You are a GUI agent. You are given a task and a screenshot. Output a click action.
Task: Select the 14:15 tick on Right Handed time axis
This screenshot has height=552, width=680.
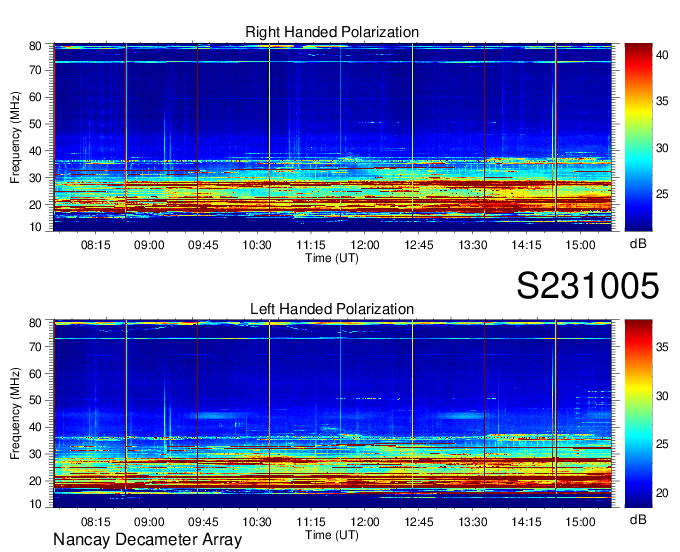tap(526, 245)
